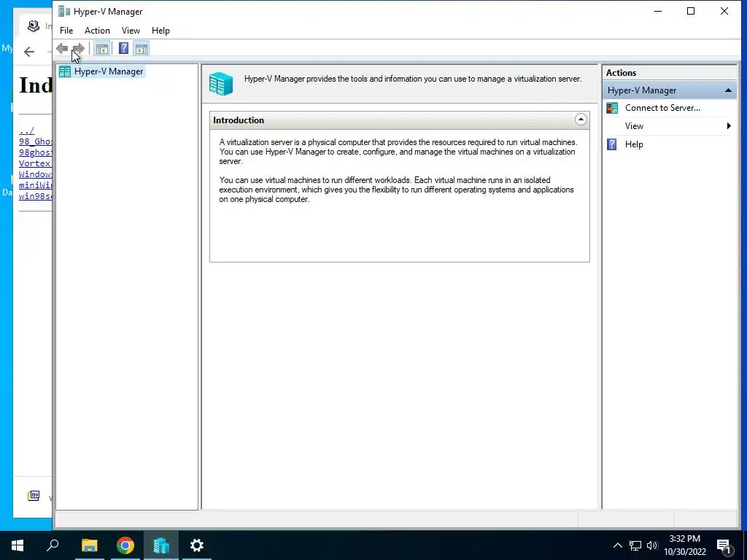Open taskbar Search
Image resolution: width=747 pixels, height=560 pixels.
(x=53, y=545)
